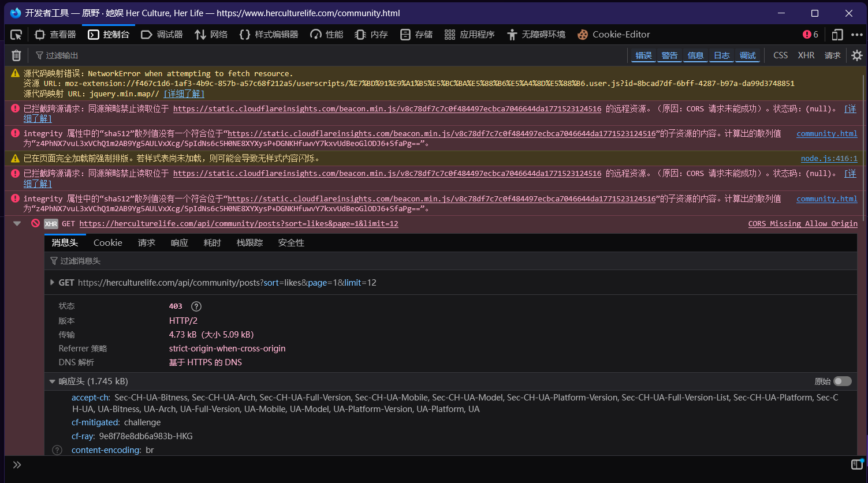Clear console output with trash icon

pyautogui.click(x=17, y=55)
